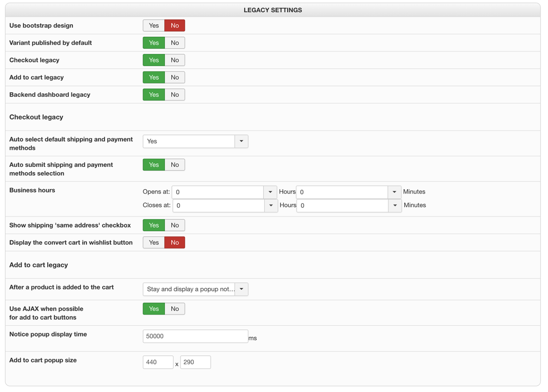Open After a product is added dropdown

click(x=195, y=289)
